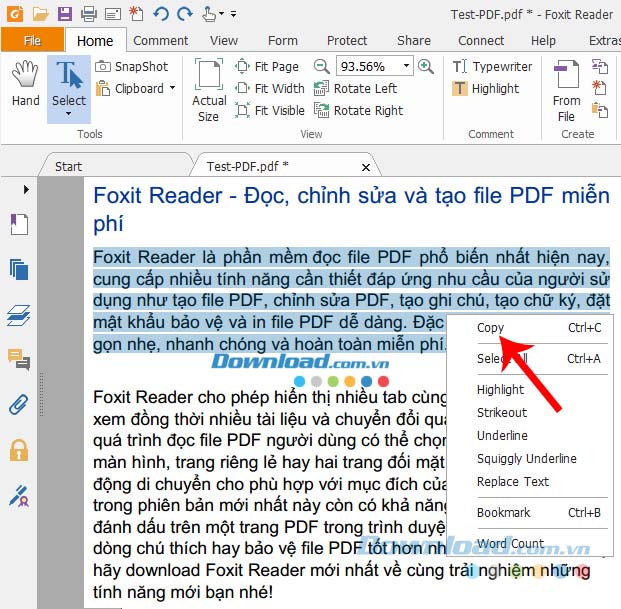Choose Replace Text from context menu
The width and height of the screenshot is (621, 609).
[x=530, y=481]
